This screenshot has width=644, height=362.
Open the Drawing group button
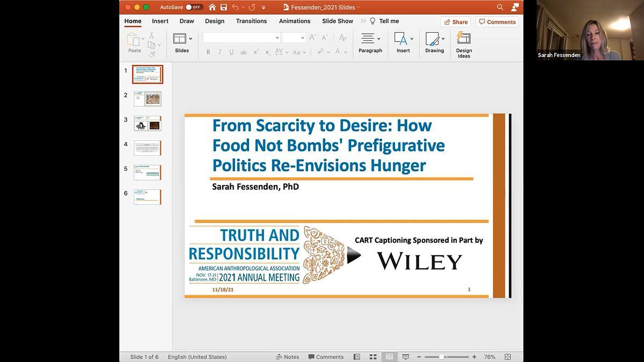[435, 43]
